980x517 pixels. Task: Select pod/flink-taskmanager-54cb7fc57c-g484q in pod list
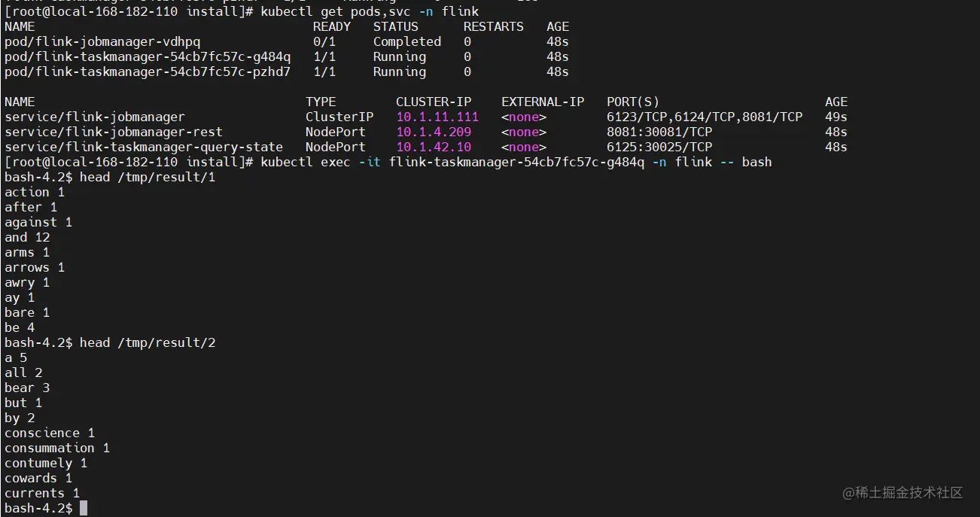[x=148, y=57]
